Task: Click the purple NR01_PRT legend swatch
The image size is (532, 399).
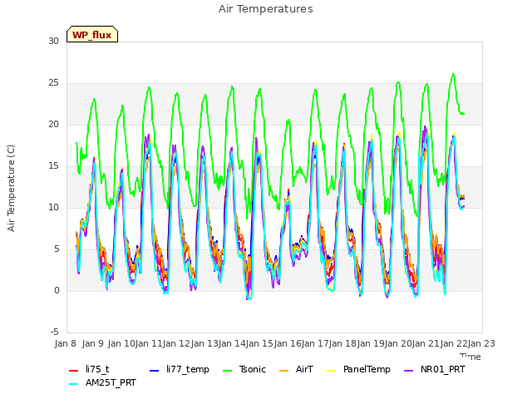Action: 408,370
